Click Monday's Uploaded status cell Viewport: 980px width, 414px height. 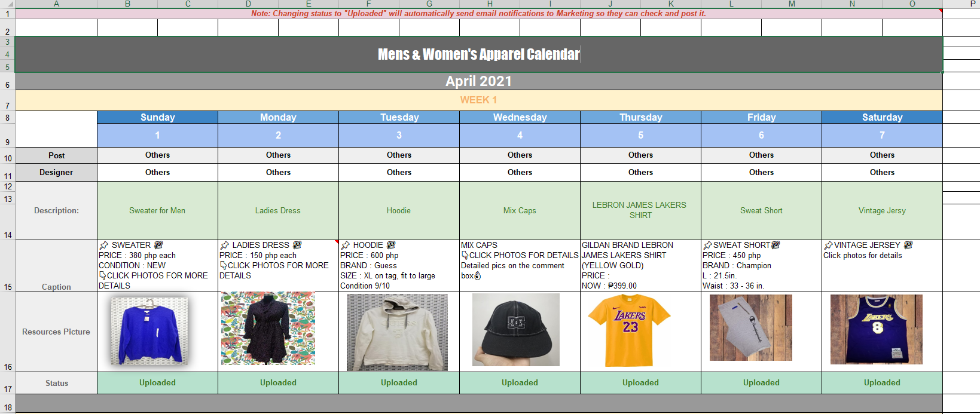[x=279, y=383]
